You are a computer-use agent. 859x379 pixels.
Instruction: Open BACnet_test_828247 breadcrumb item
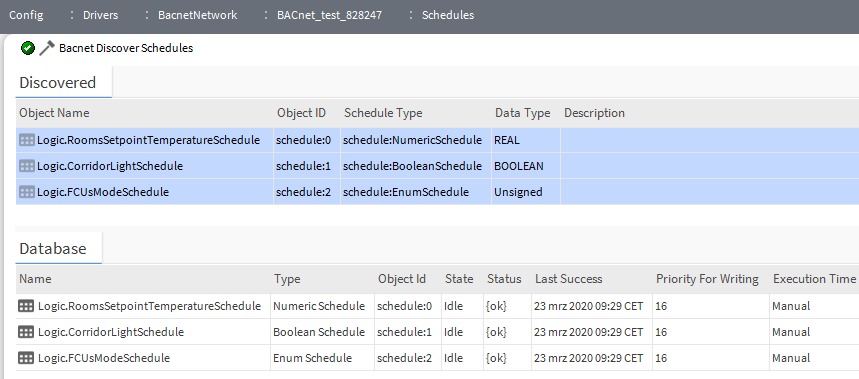329,15
